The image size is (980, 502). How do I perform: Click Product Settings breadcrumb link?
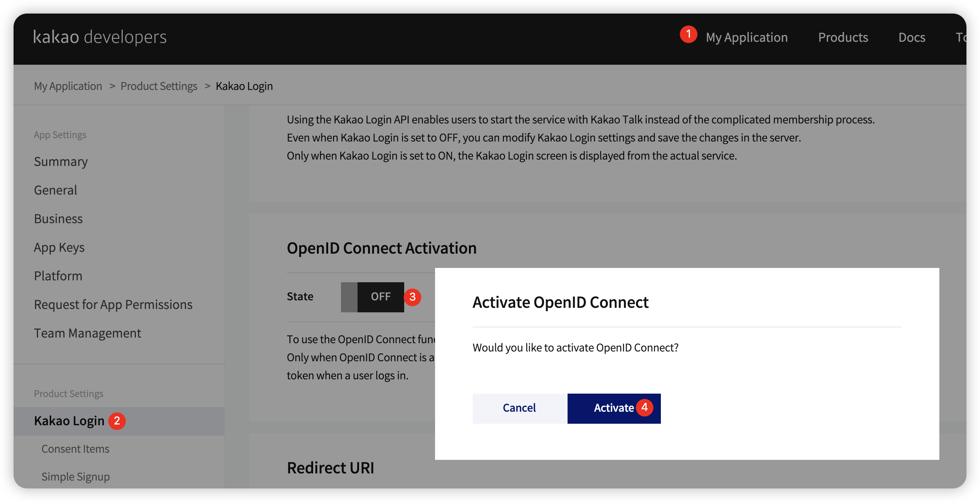159,86
